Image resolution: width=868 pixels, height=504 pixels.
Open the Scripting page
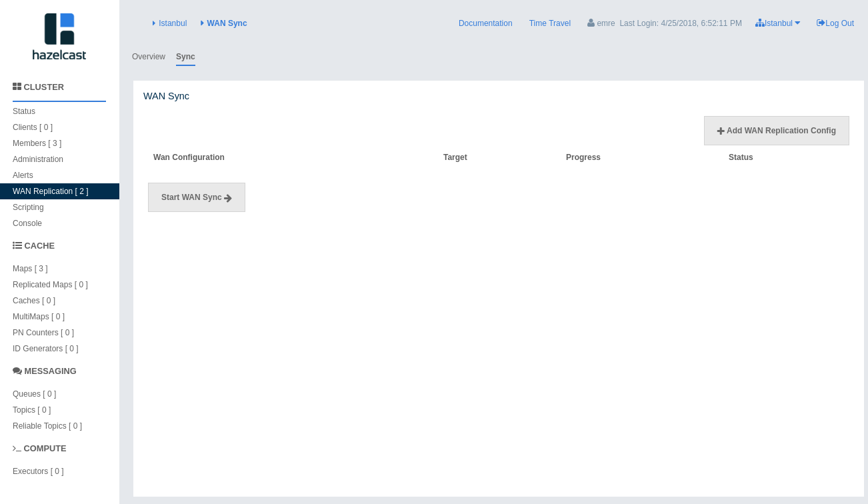pos(28,207)
